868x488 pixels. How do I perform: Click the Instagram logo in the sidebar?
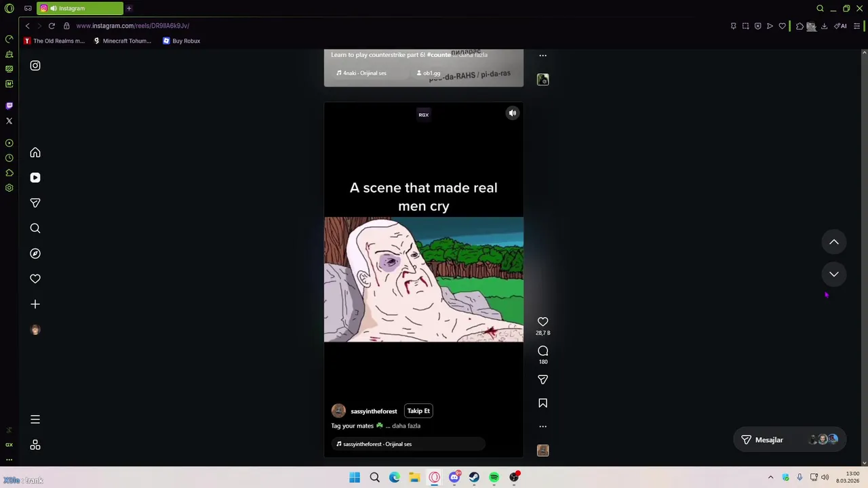[x=35, y=66]
